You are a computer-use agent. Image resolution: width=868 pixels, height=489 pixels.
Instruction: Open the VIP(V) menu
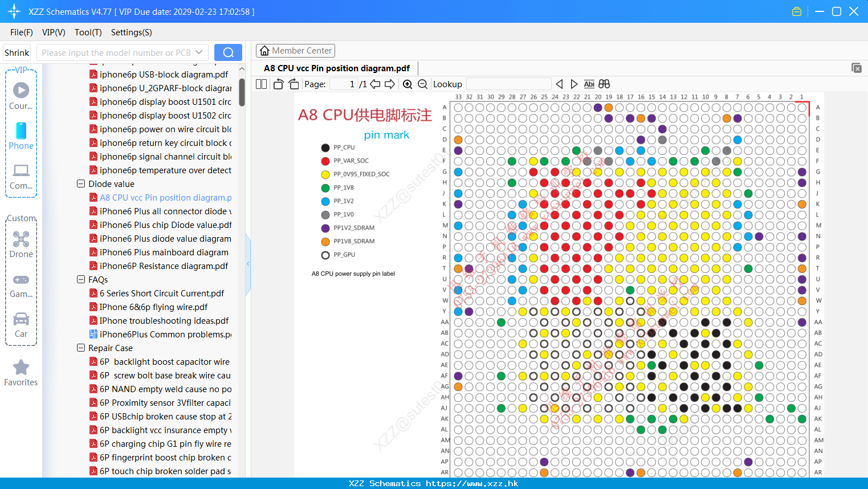point(54,32)
